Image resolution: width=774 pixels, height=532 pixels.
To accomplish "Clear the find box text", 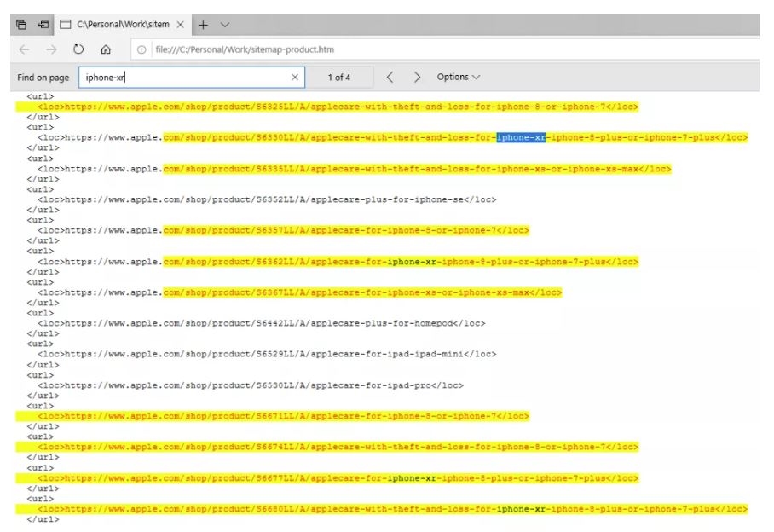I will pyautogui.click(x=295, y=77).
